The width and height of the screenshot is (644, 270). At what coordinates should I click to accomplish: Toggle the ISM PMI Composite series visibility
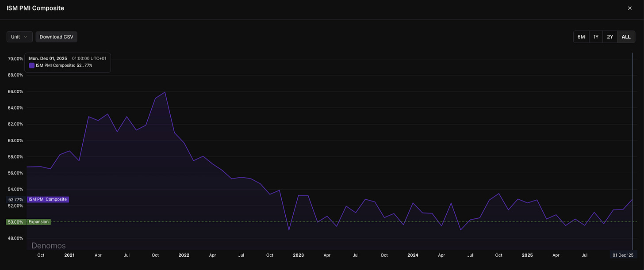(48, 199)
